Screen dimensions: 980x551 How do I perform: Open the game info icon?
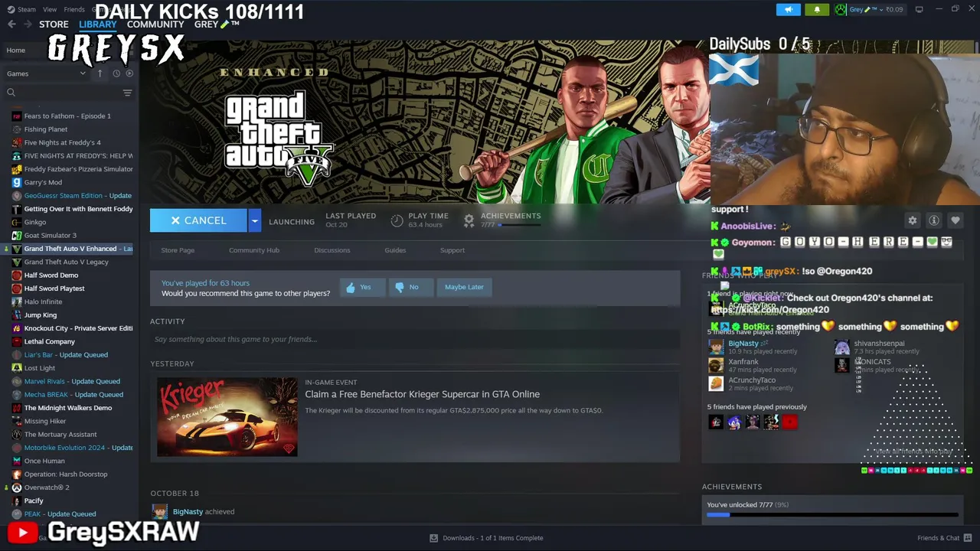(x=934, y=220)
